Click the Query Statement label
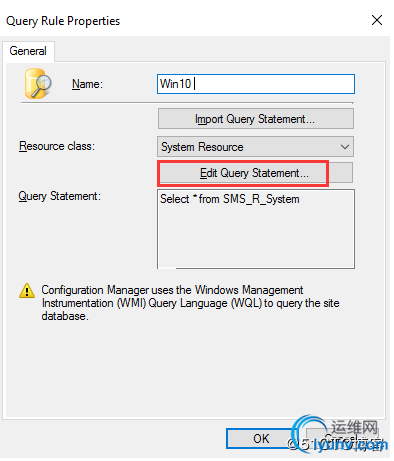Image resolution: width=394 pixels, height=461 pixels. coord(59,196)
